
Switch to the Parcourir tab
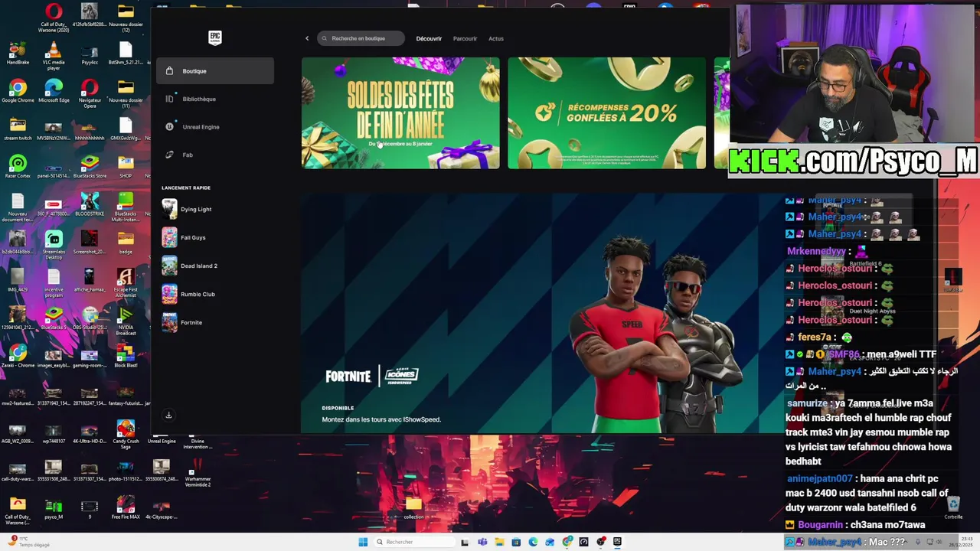click(x=465, y=38)
